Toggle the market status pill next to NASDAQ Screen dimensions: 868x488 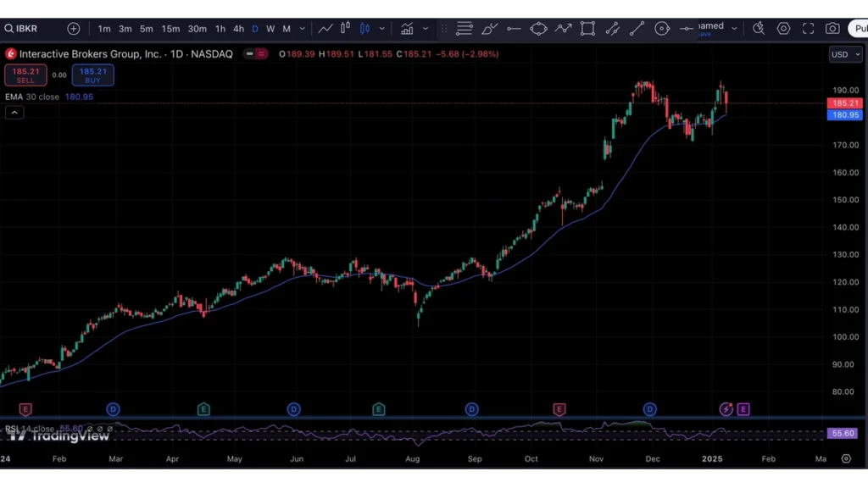tap(255, 53)
